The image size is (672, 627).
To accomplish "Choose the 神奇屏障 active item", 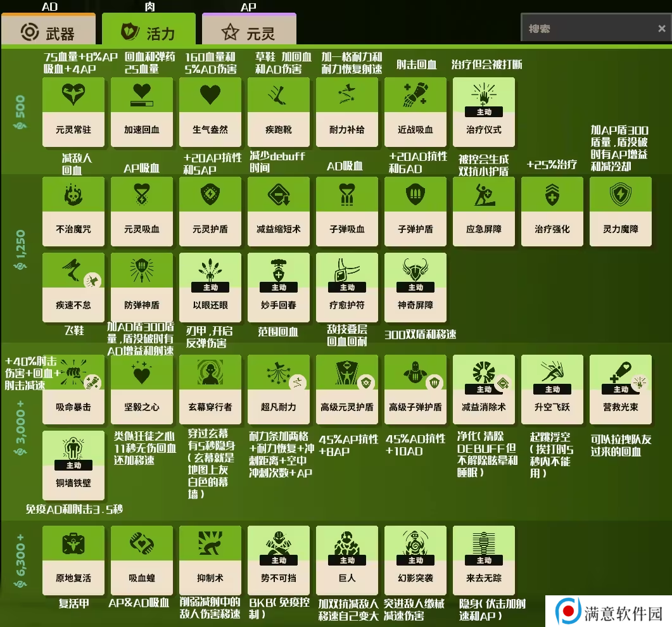I will [x=415, y=288].
